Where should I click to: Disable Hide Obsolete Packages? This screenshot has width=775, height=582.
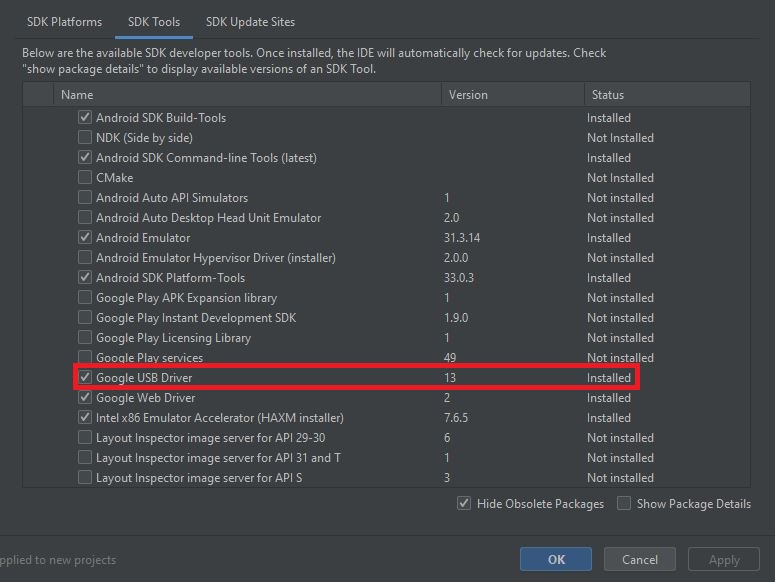pyautogui.click(x=464, y=503)
